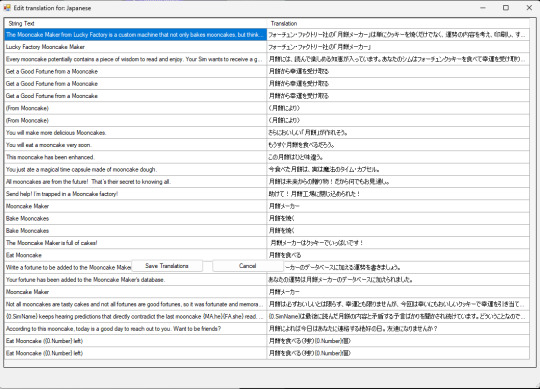
Task: Select 'Send help! I'm trapped in a Mooncake factory!'
Action: coord(136,194)
